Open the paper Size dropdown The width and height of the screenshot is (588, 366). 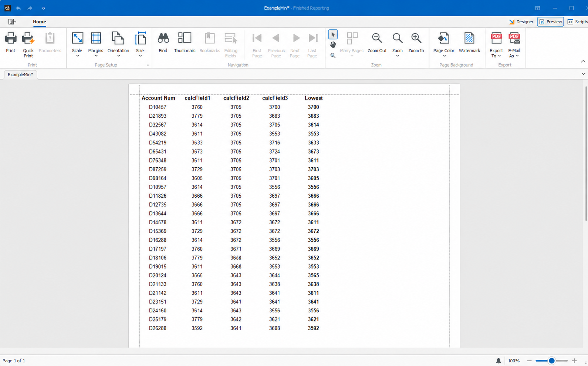[140, 44]
